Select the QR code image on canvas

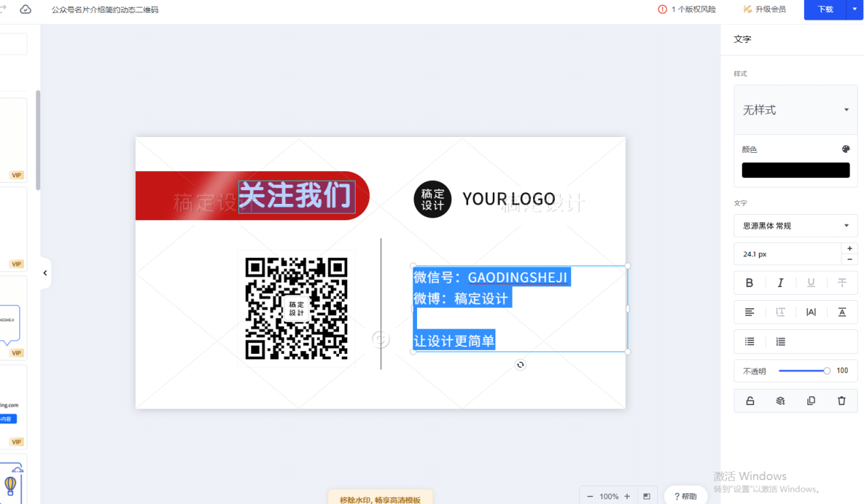coord(296,308)
